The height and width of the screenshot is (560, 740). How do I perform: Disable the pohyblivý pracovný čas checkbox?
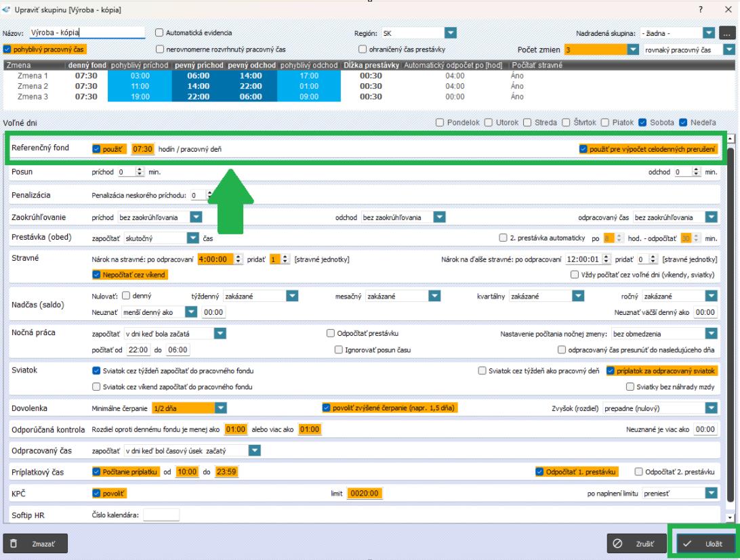click(x=7, y=49)
